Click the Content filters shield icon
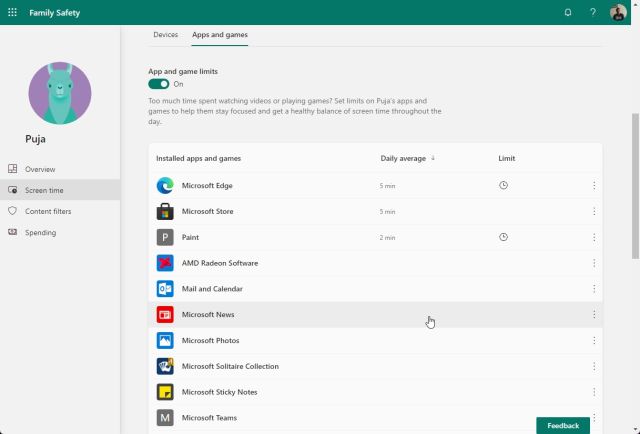The image size is (640, 434). click(13, 211)
